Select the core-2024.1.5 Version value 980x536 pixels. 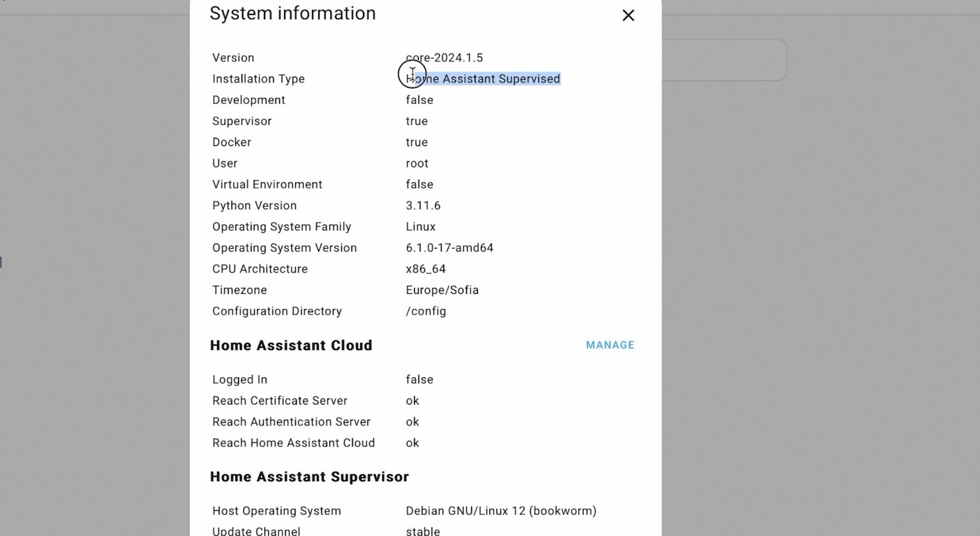pos(444,57)
